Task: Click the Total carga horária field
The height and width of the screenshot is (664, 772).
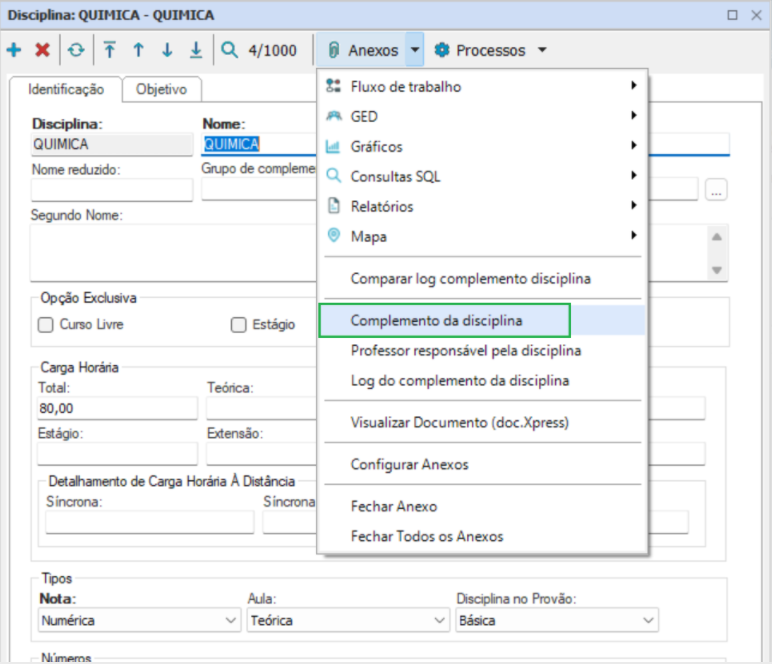Action: (x=118, y=408)
